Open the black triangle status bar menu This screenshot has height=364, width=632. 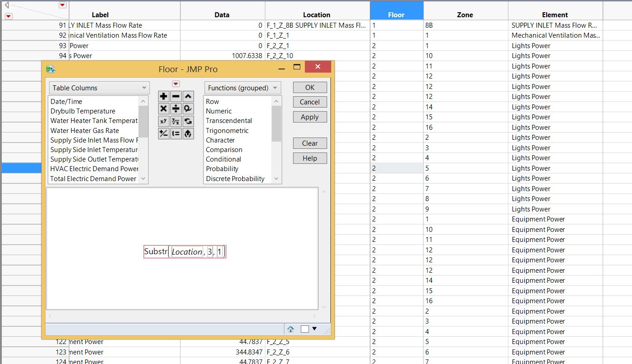pyautogui.click(x=314, y=329)
